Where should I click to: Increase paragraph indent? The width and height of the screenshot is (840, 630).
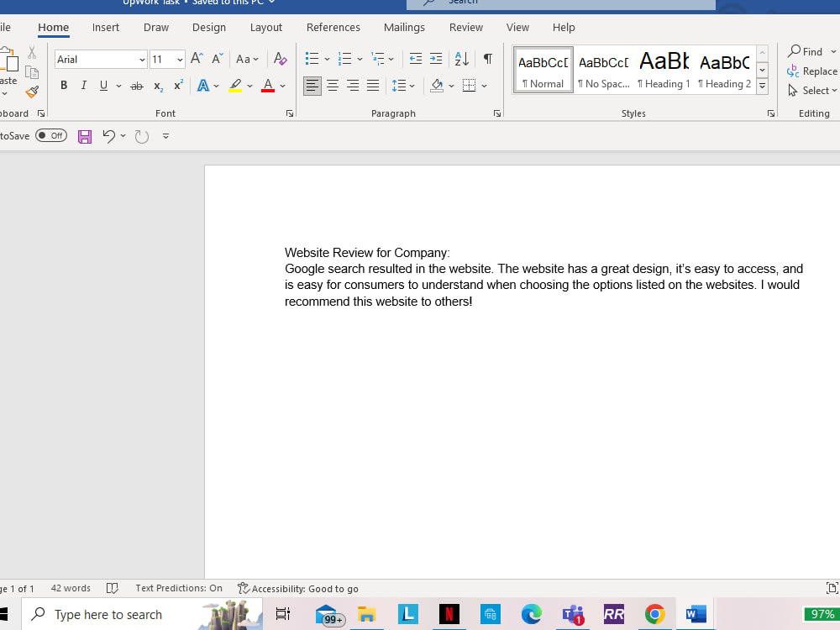coord(436,59)
